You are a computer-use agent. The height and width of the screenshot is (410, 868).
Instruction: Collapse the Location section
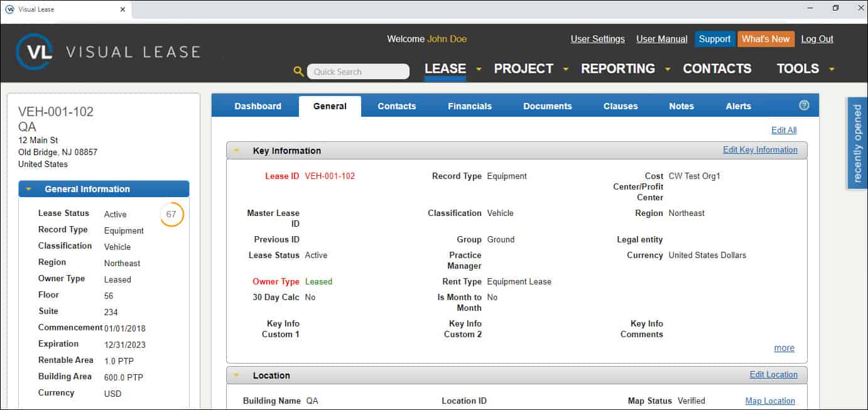pos(237,375)
